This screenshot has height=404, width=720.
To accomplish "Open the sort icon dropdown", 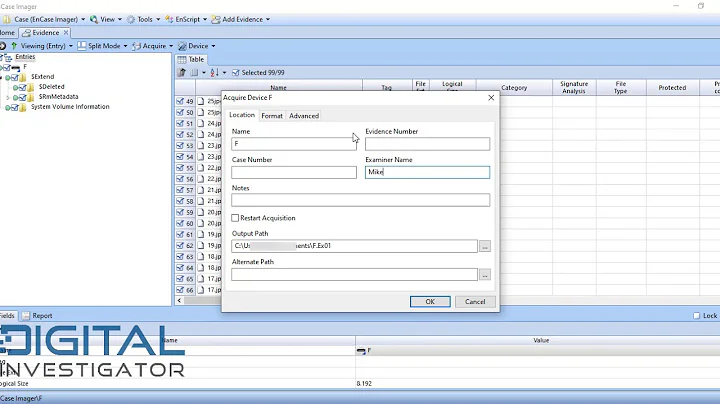I will click(224, 73).
